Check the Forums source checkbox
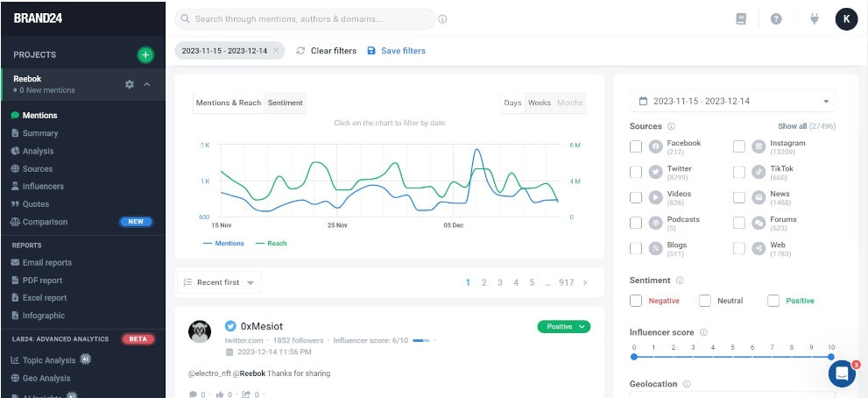868x398 pixels. click(739, 223)
